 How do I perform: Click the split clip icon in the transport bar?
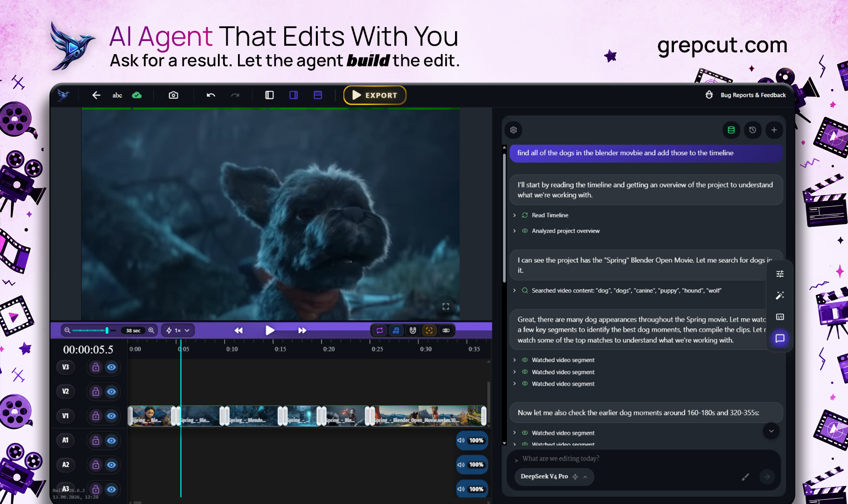(446, 330)
